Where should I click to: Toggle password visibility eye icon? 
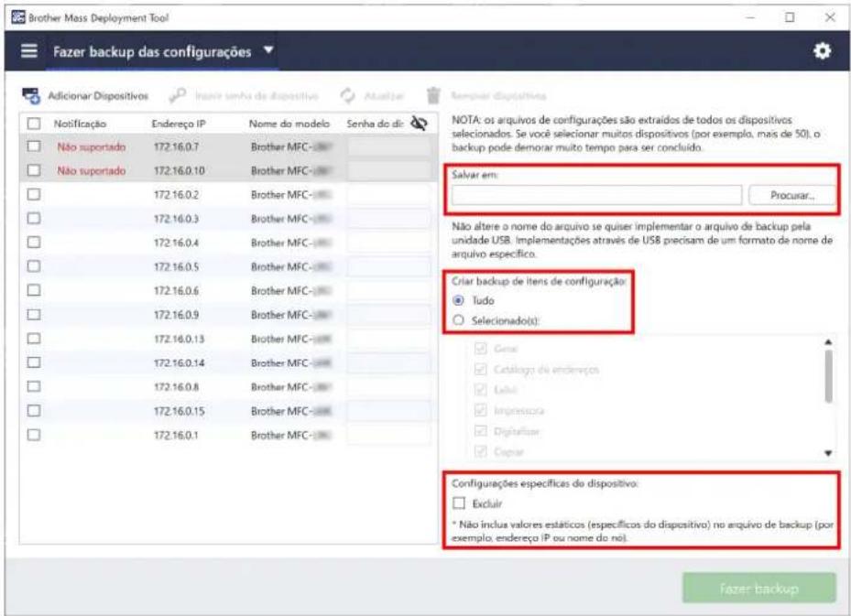[419, 123]
